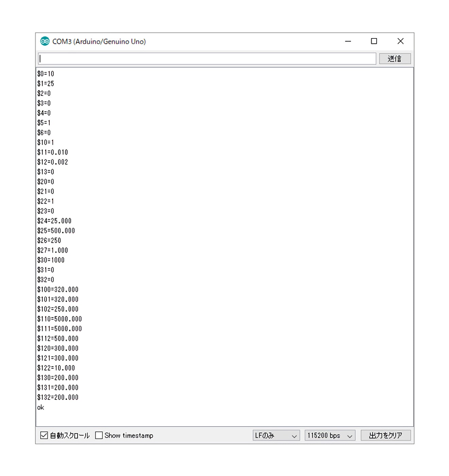The image size is (449, 476).
Task: Click the $0=10 line in output
Action: point(46,74)
